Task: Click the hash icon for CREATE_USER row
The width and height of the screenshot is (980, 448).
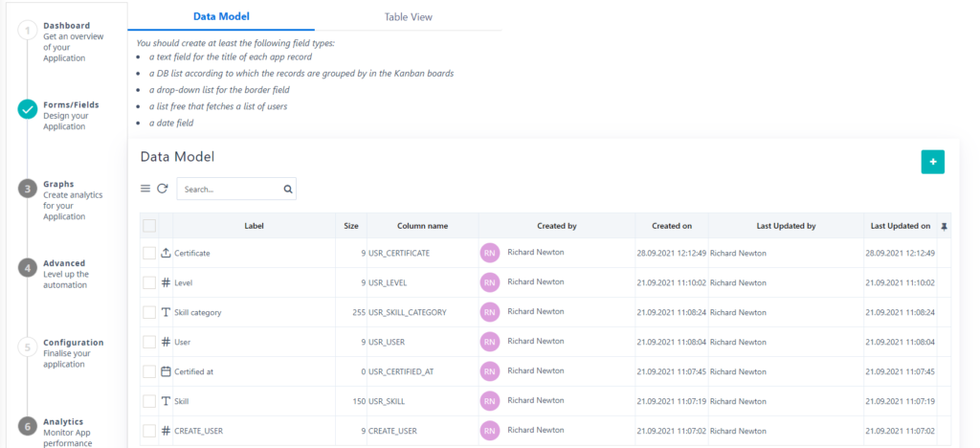Action: (x=166, y=431)
